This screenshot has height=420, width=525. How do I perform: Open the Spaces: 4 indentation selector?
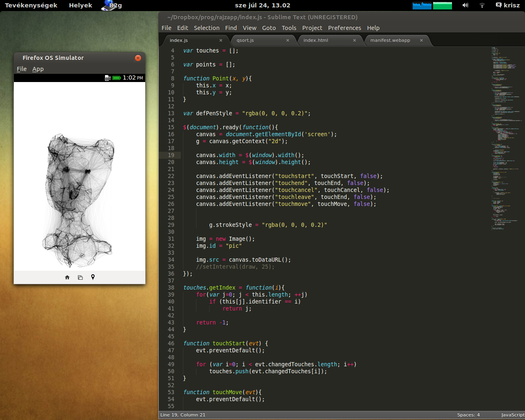tap(468, 415)
